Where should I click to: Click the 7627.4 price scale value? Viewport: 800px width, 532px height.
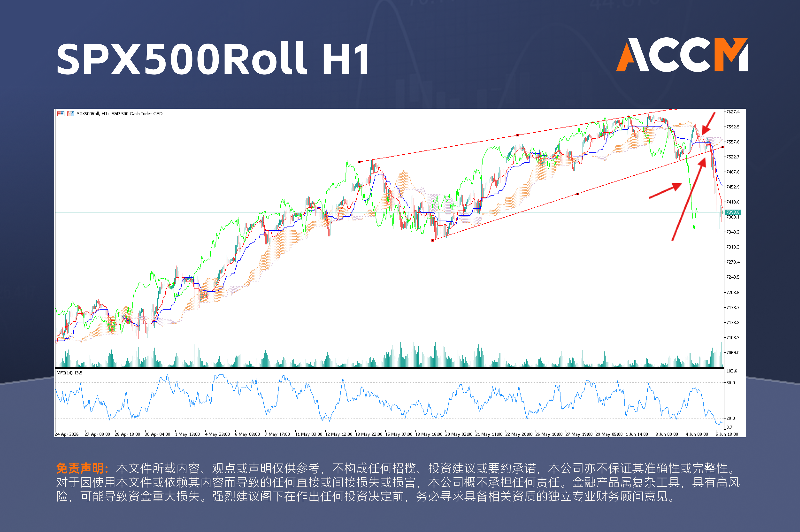733,112
